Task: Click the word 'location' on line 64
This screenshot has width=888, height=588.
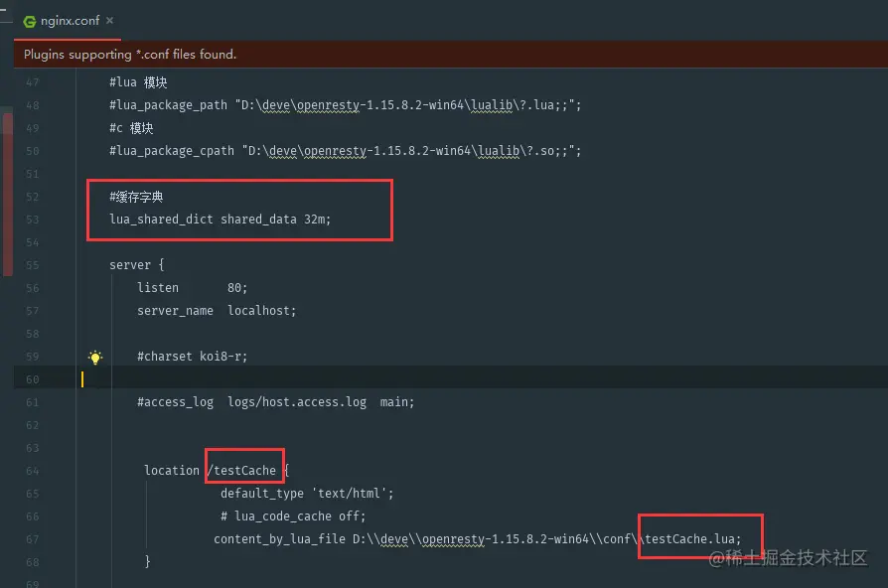Action: point(172,470)
